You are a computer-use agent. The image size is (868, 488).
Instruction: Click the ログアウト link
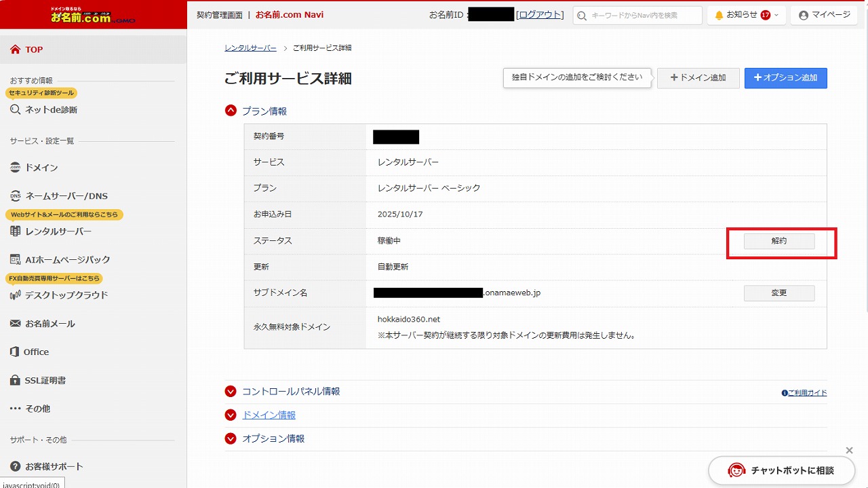point(540,15)
